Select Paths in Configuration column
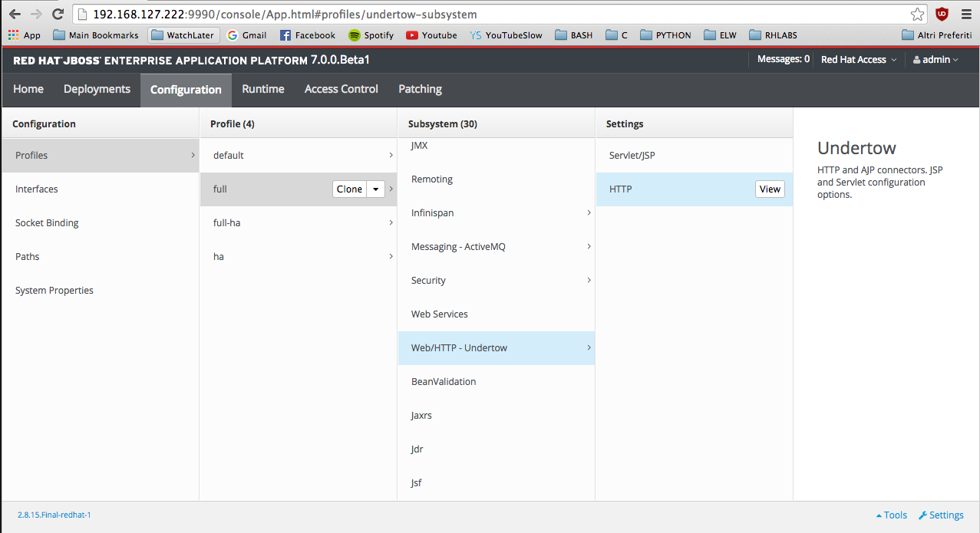Viewport: 980px width, 533px height. (x=100, y=257)
